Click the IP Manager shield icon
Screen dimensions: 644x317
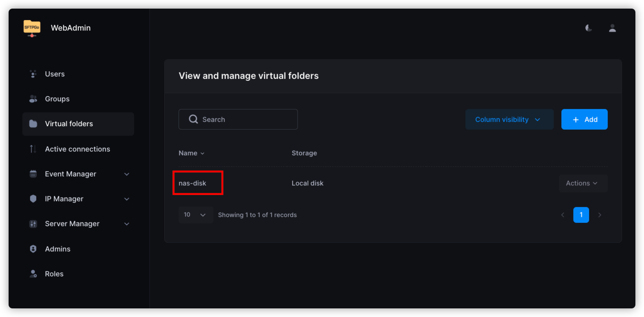33,199
